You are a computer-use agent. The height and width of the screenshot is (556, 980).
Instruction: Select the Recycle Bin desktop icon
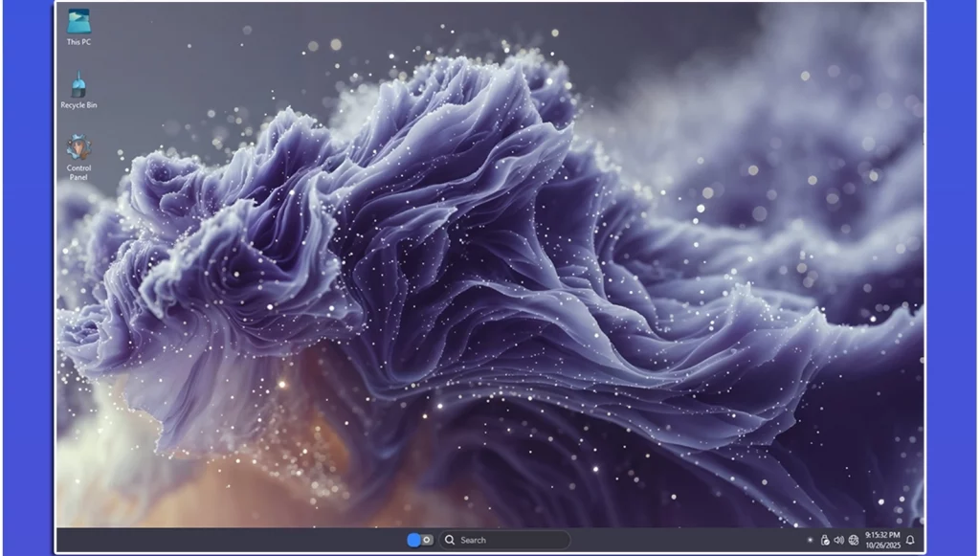(78, 85)
